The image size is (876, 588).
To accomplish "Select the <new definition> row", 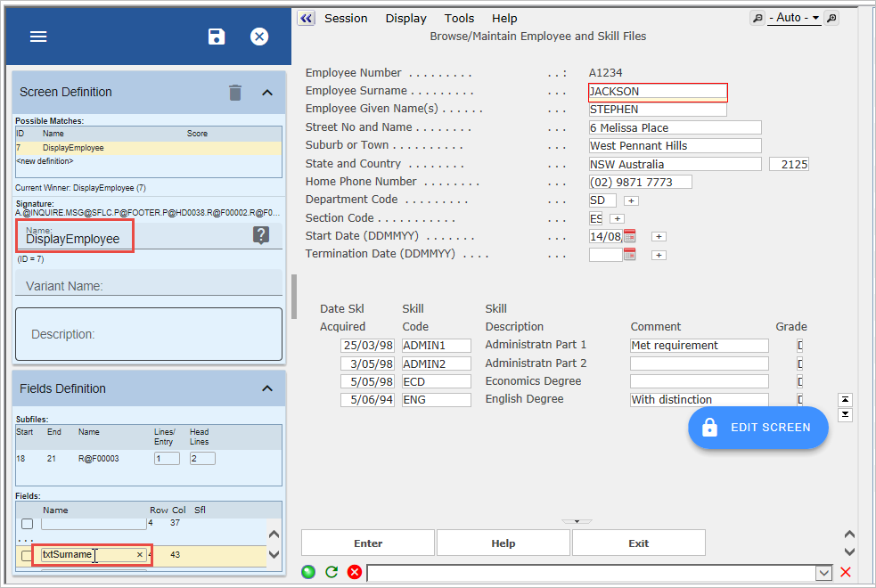I will pyautogui.click(x=149, y=161).
